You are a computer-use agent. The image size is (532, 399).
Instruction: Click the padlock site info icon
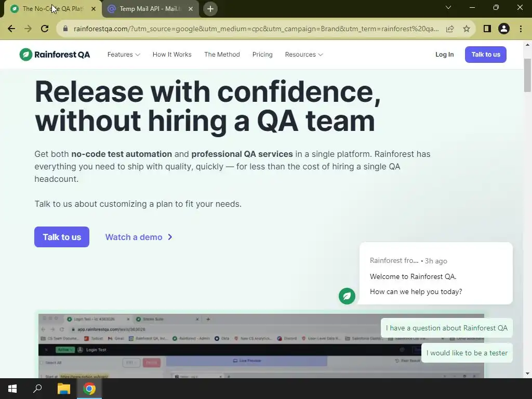[x=65, y=29]
